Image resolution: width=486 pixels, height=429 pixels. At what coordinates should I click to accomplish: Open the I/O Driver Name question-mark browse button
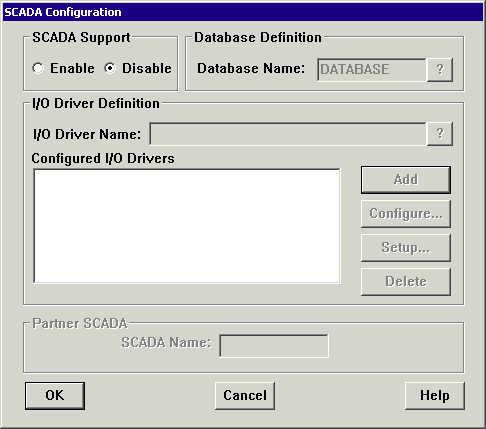440,134
